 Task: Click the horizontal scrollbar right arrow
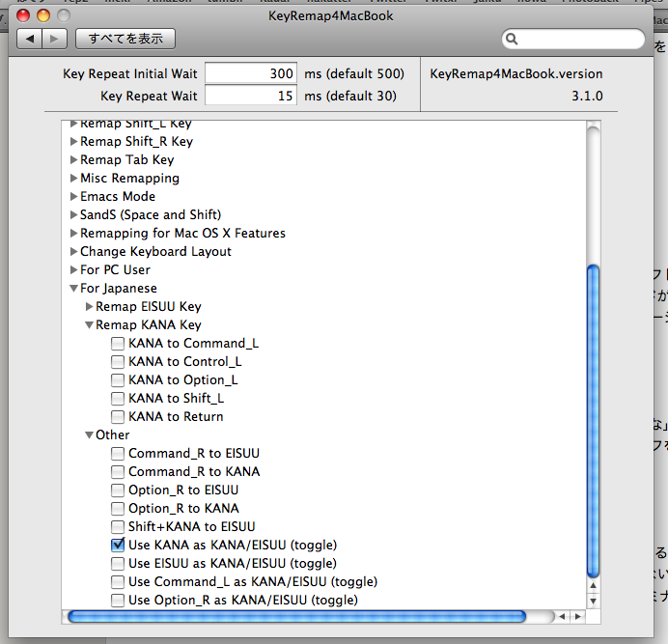[578, 616]
